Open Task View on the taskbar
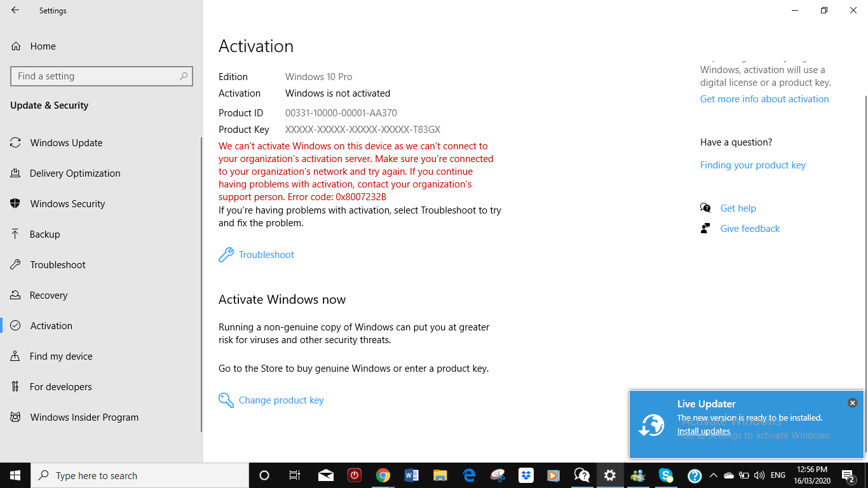The height and width of the screenshot is (488, 868). (295, 475)
